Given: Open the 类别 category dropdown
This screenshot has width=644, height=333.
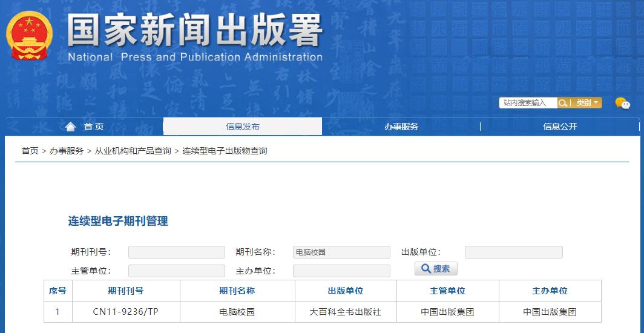Looking at the screenshot, I should [x=586, y=103].
